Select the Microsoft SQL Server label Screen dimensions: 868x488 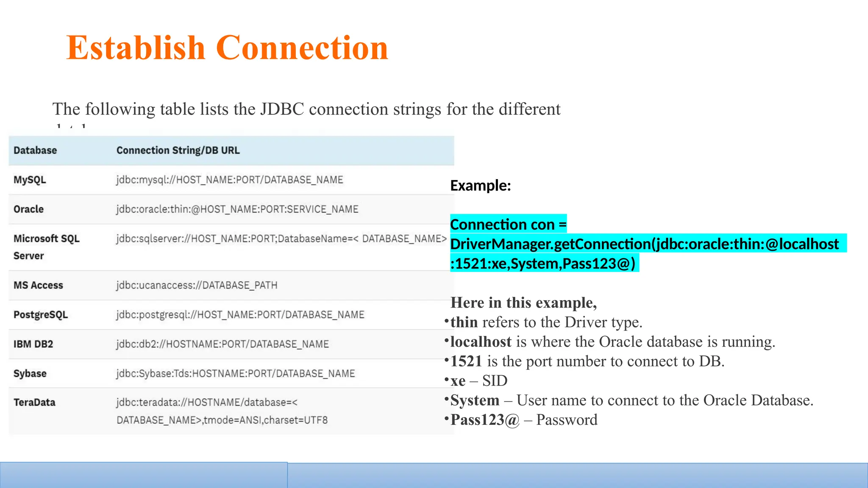(x=46, y=247)
